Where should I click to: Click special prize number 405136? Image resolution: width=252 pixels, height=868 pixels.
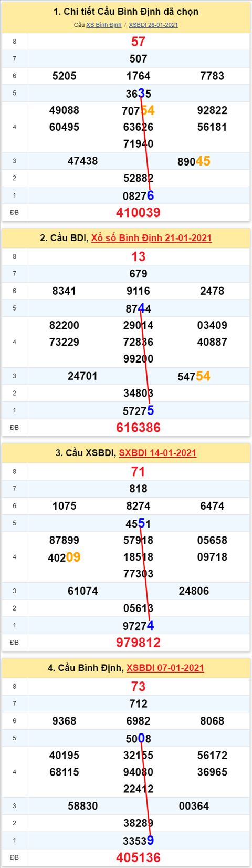pos(138,857)
